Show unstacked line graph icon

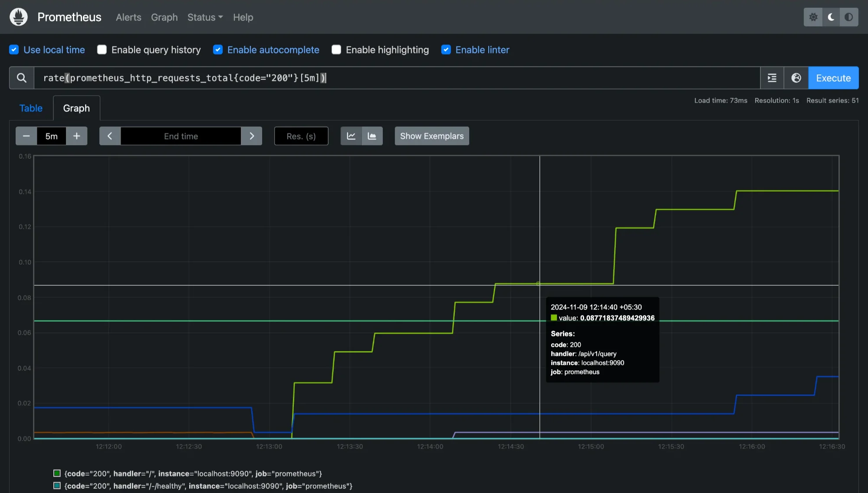tap(351, 136)
